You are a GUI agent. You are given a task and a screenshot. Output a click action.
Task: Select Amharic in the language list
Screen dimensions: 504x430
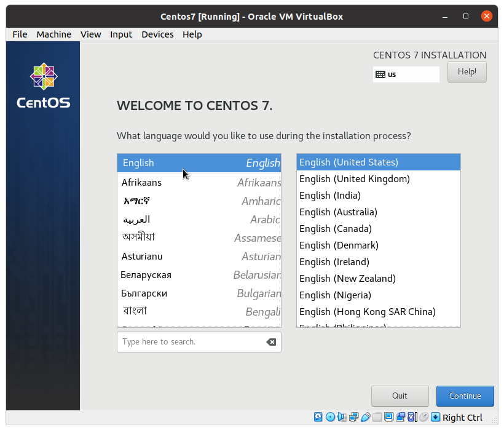199,201
